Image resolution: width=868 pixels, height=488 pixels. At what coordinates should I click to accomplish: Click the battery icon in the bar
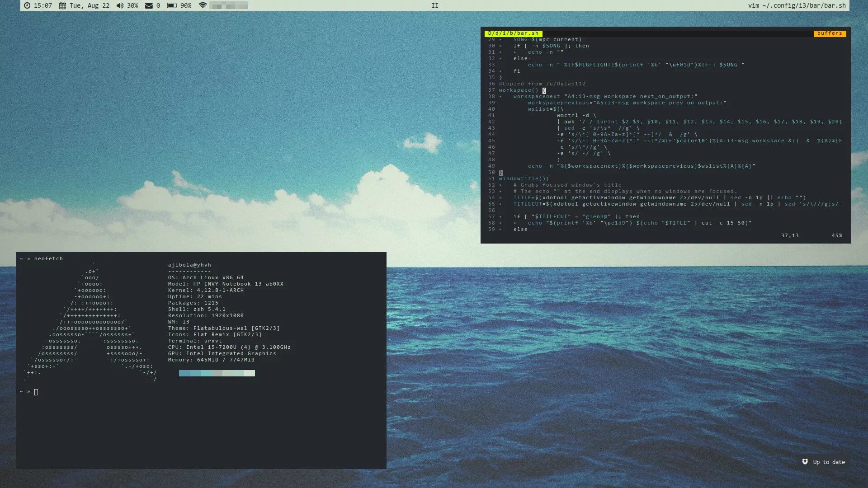tap(172, 5)
